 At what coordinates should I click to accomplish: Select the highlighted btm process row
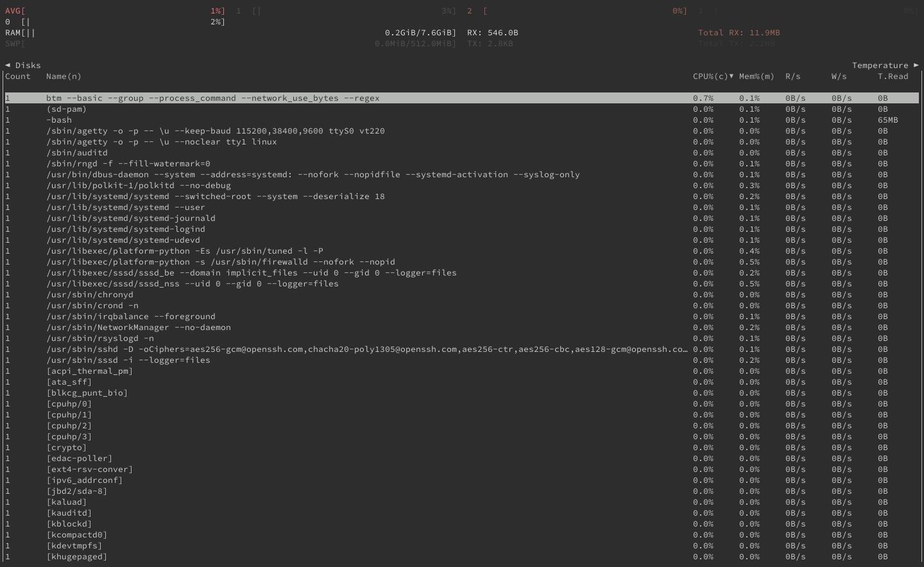(212, 98)
